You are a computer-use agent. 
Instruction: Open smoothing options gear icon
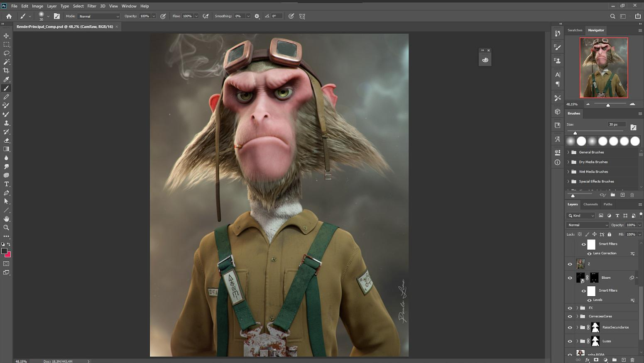coord(257,16)
